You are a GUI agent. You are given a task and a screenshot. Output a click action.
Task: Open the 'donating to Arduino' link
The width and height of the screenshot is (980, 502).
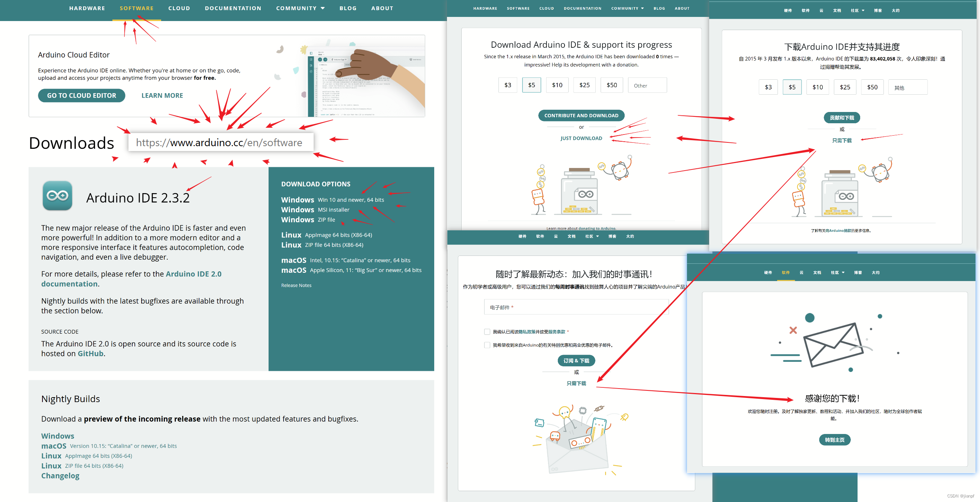[x=596, y=228]
